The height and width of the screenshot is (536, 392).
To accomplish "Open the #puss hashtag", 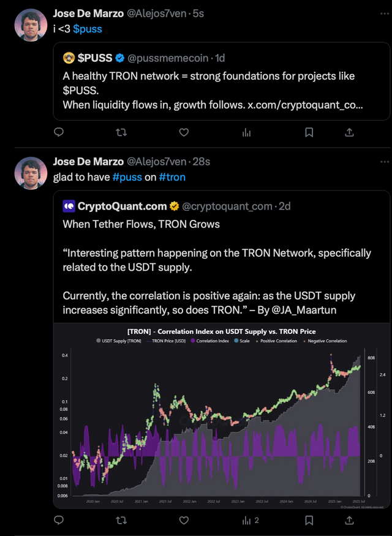I will pyautogui.click(x=127, y=177).
